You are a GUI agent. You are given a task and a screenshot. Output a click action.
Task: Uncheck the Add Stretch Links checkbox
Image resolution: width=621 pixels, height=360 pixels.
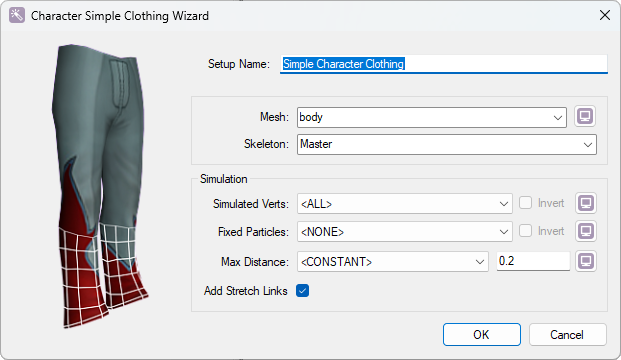303,291
